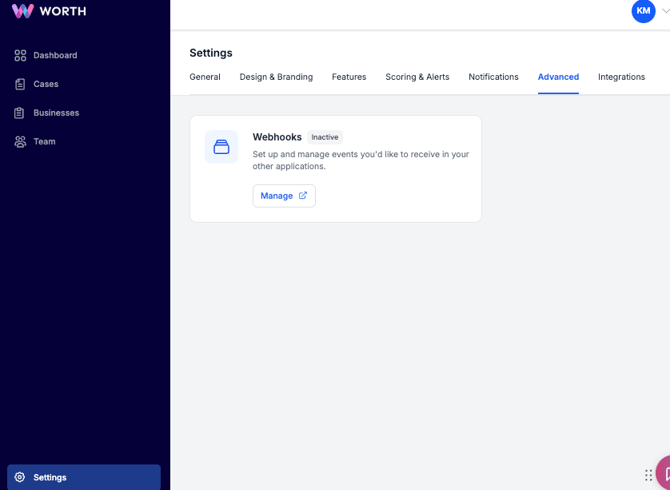Click the Cases clipboard icon
The height and width of the screenshot is (490, 670).
(20, 84)
